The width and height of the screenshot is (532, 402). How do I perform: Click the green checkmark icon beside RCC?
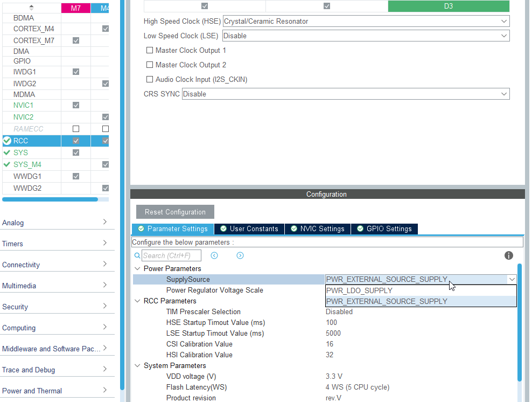[7, 141]
